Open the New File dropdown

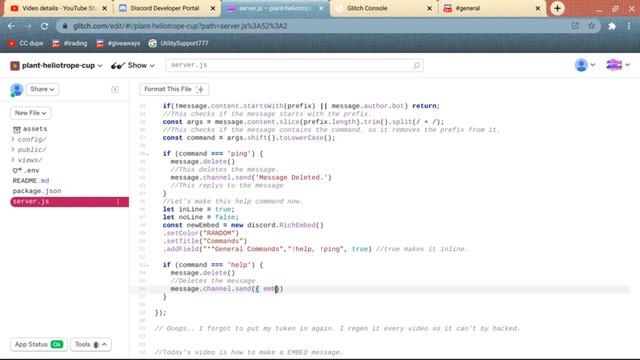click(31, 113)
